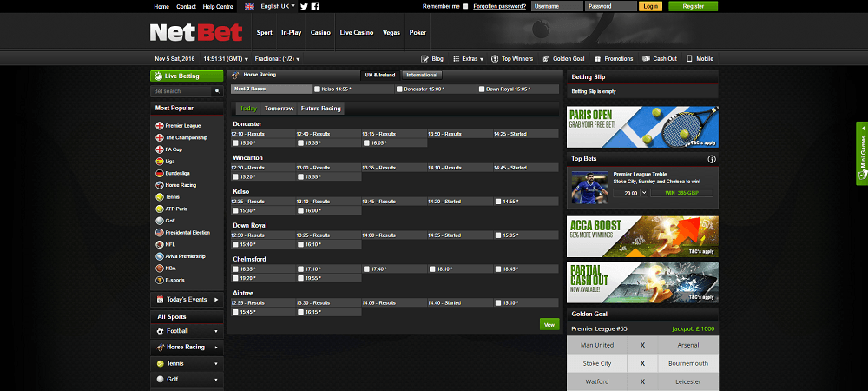Open Top Bets info icon
This screenshot has width=868, height=391.
pyautogui.click(x=712, y=160)
